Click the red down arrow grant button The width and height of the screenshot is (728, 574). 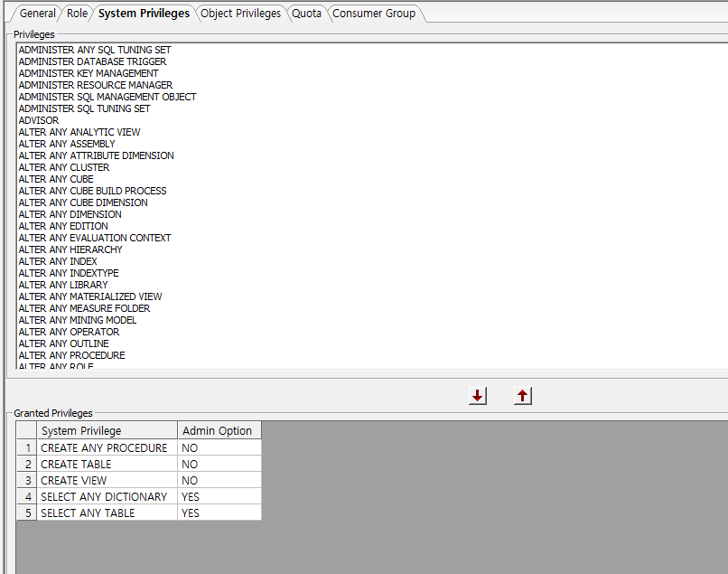478,396
